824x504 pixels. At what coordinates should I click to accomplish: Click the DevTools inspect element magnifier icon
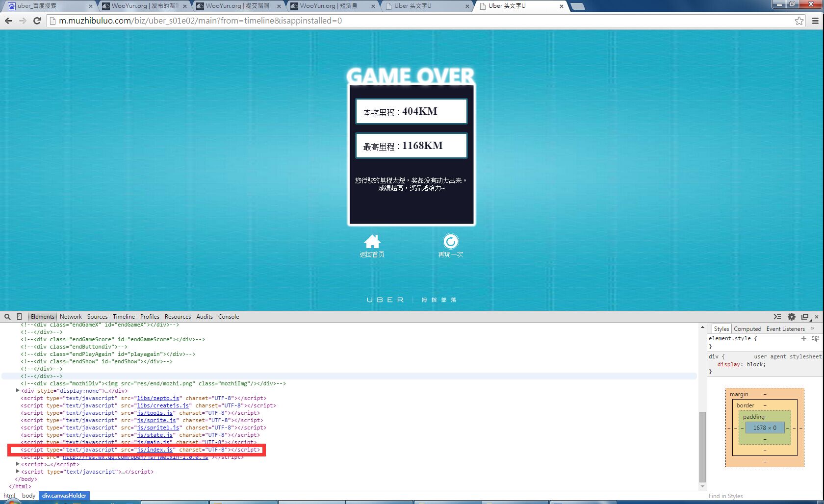pyautogui.click(x=7, y=317)
